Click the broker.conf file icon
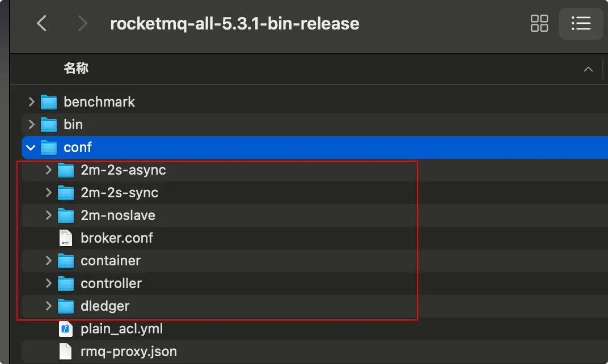The image size is (608, 364). click(66, 238)
